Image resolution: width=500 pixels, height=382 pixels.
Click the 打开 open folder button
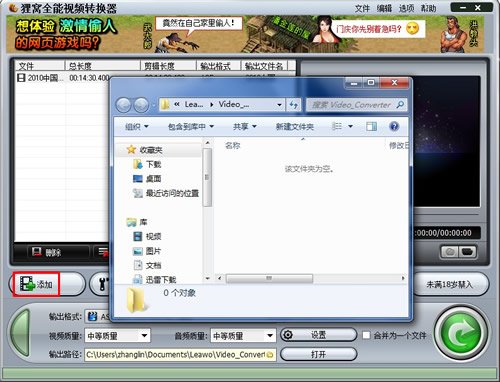point(318,354)
